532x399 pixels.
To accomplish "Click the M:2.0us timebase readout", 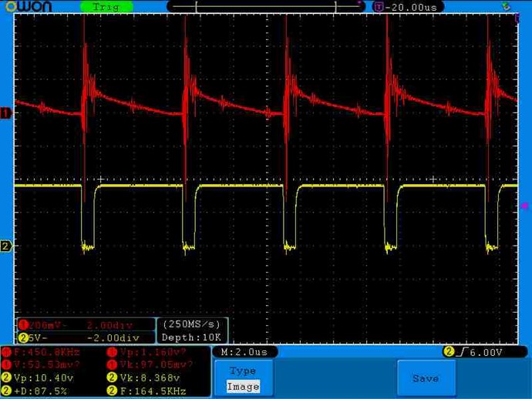I will [x=244, y=352].
